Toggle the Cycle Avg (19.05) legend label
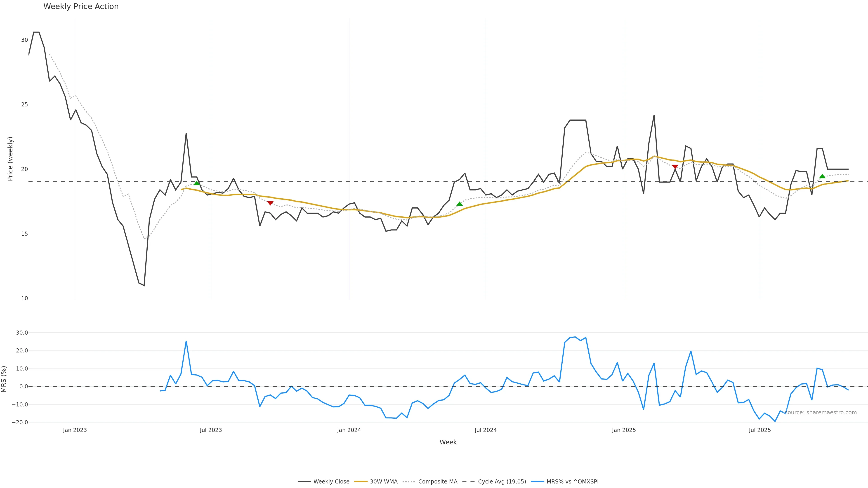This screenshot has width=868, height=488. (x=502, y=482)
